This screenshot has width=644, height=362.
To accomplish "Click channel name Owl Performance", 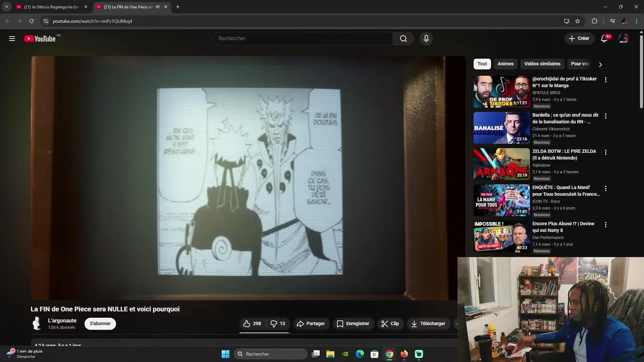I will (x=548, y=238).
